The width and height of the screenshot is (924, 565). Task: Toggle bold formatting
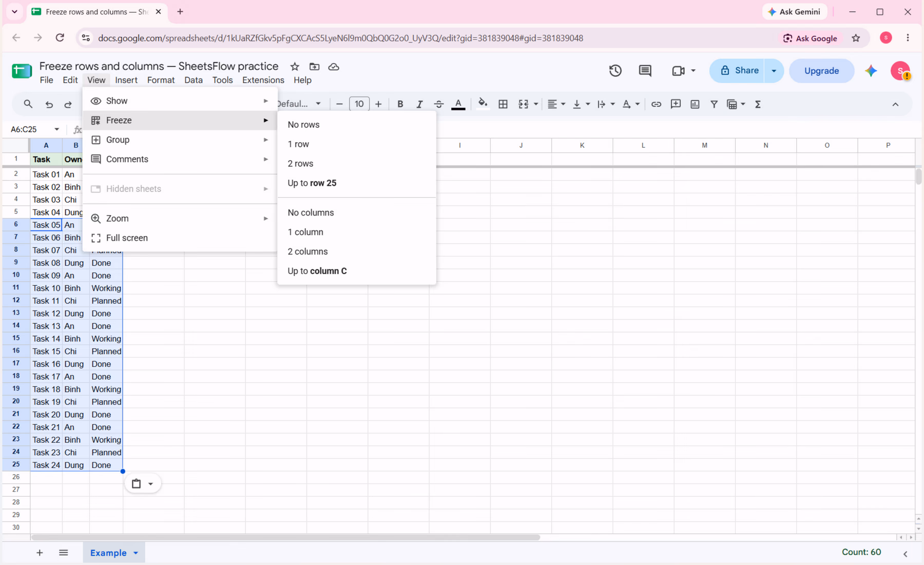point(400,104)
